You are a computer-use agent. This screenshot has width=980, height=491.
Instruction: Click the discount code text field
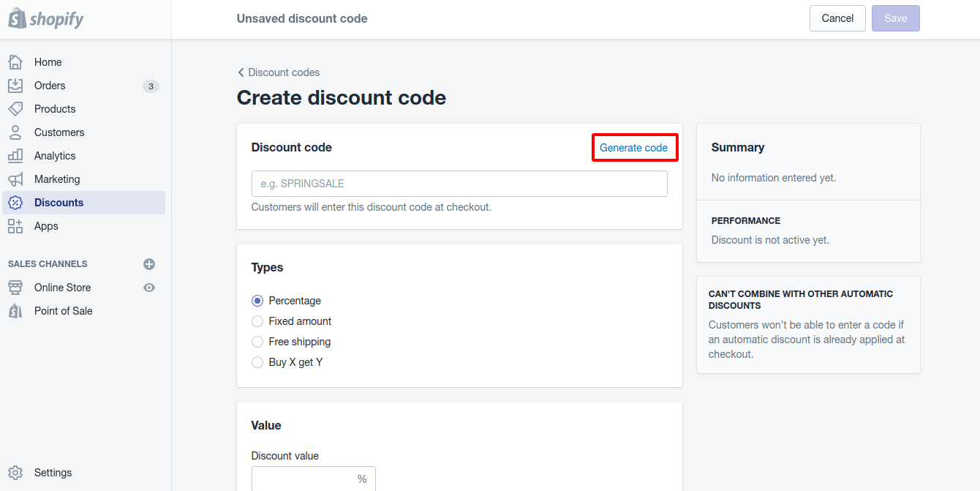[459, 183]
